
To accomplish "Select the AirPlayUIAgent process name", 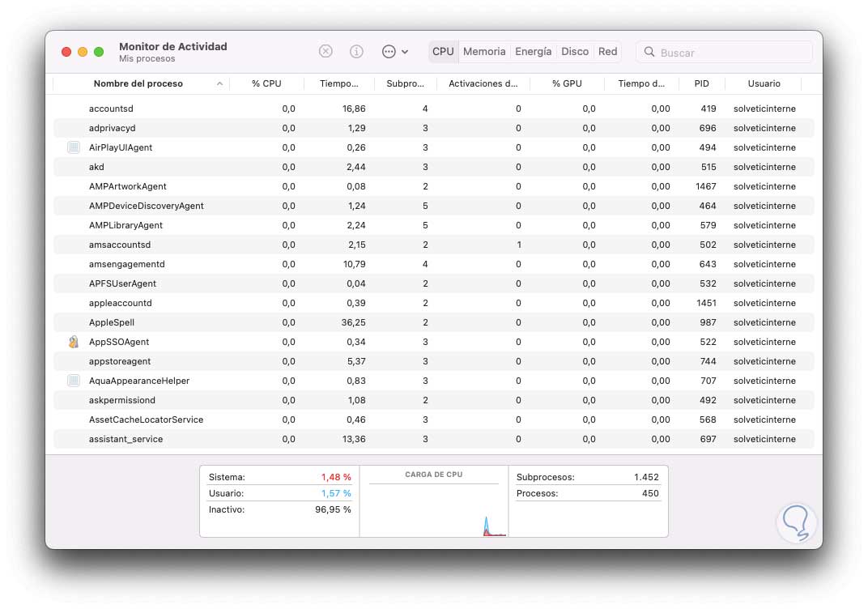I will tap(121, 147).
